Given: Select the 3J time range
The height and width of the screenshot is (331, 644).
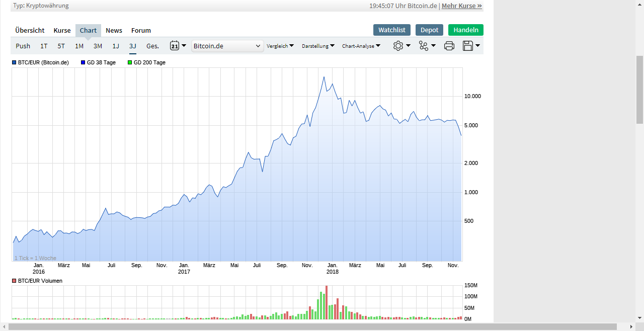Looking at the screenshot, I should click(x=133, y=46).
